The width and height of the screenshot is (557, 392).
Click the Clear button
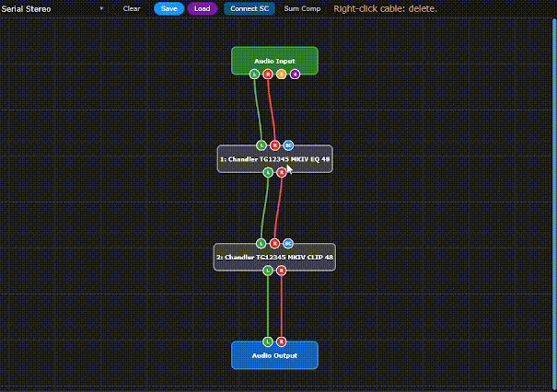(x=132, y=8)
